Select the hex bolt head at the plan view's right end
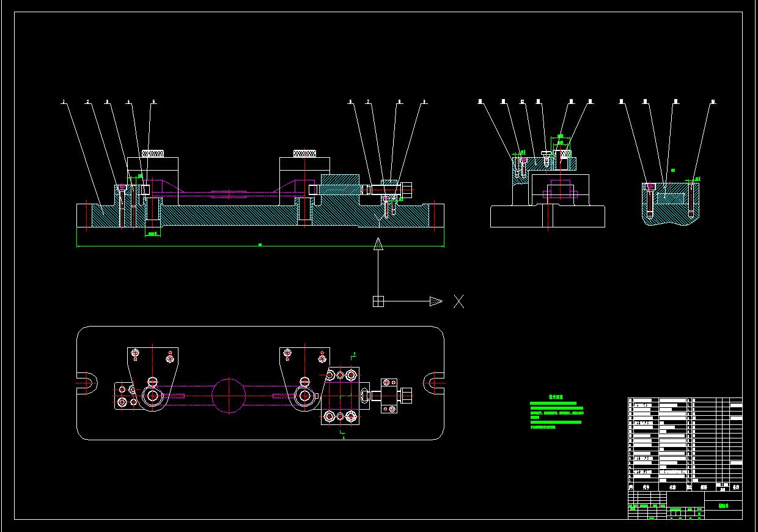This screenshot has width=758, height=532. (x=405, y=396)
